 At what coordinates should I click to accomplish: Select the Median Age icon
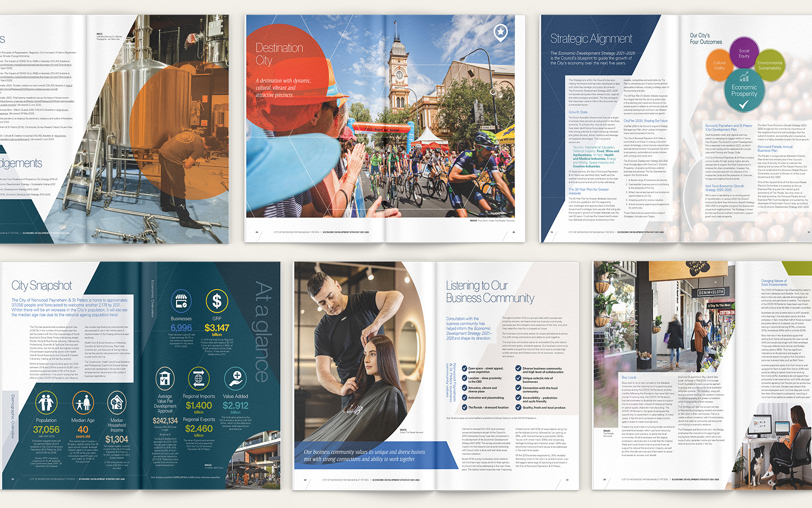point(83,403)
